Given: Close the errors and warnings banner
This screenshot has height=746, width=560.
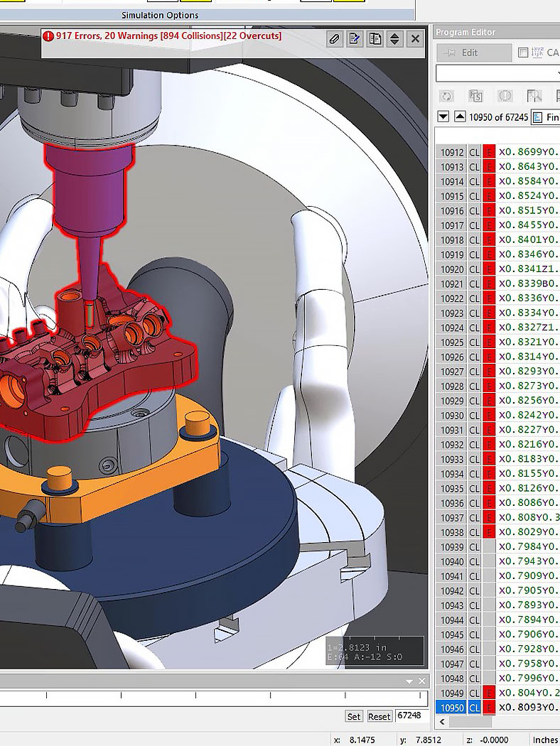Looking at the screenshot, I should [x=415, y=38].
